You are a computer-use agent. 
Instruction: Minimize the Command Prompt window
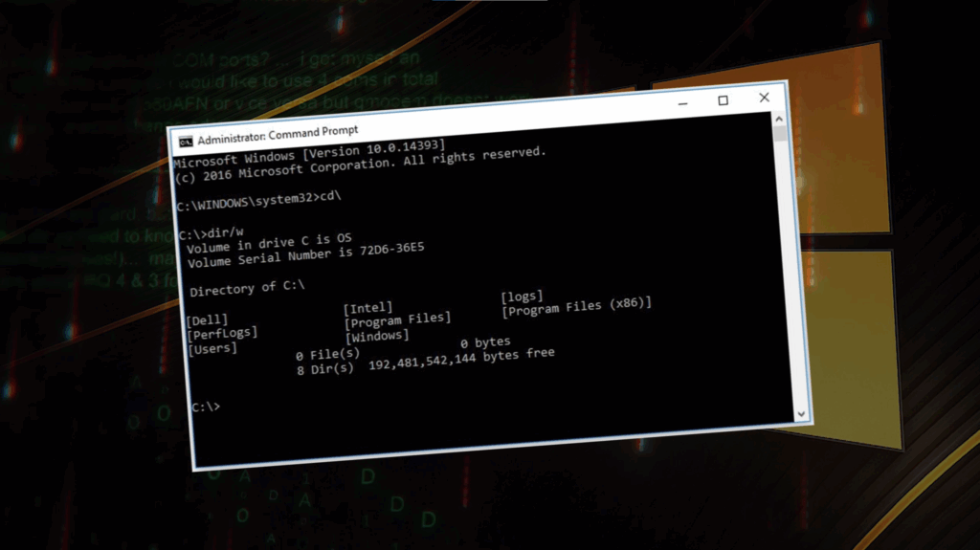tap(682, 103)
